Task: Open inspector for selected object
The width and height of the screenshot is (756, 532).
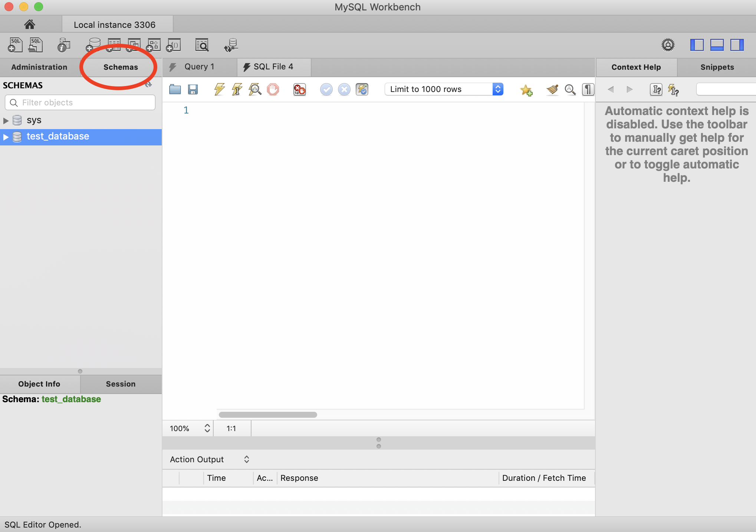Action: [x=63, y=45]
